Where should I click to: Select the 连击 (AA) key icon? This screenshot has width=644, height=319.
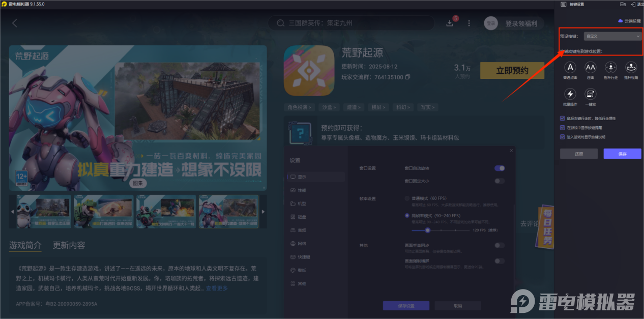coord(590,68)
